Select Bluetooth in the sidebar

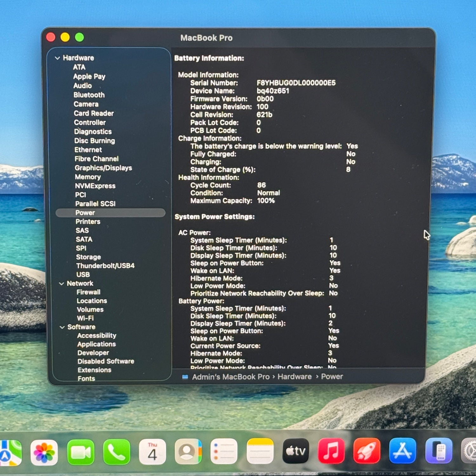(89, 95)
